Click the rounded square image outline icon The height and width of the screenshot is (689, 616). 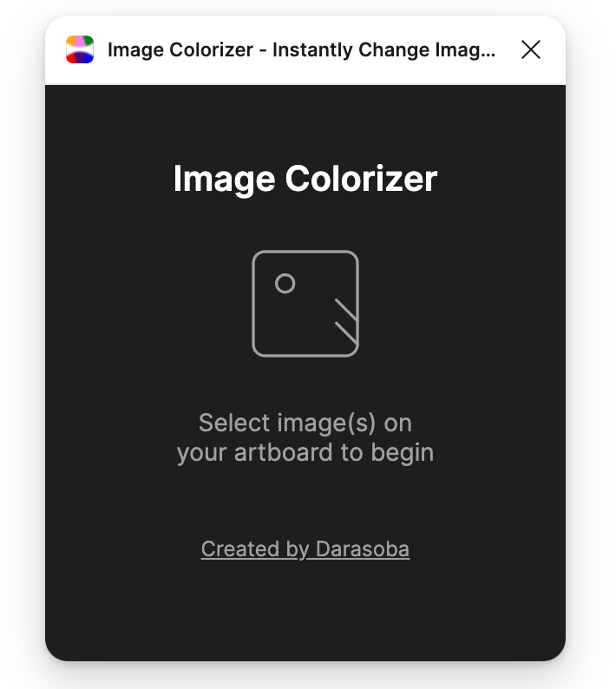point(305,304)
